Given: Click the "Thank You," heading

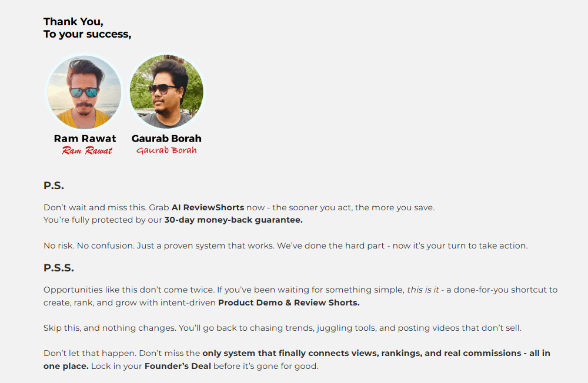Looking at the screenshot, I should tap(73, 22).
